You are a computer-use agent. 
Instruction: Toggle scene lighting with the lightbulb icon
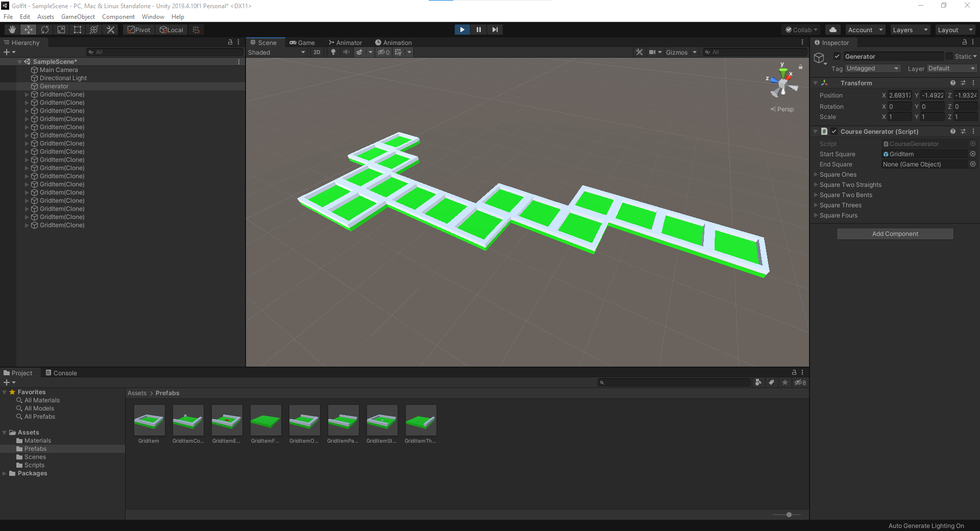pyautogui.click(x=333, y=52)
